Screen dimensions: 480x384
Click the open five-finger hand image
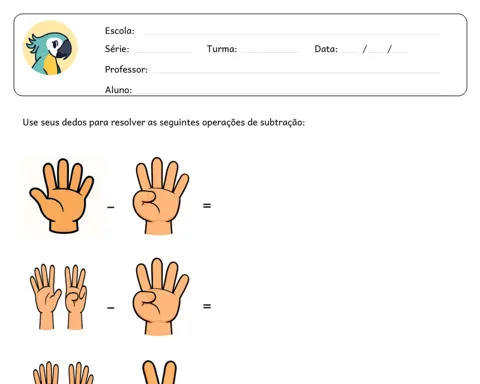[62, 196]
